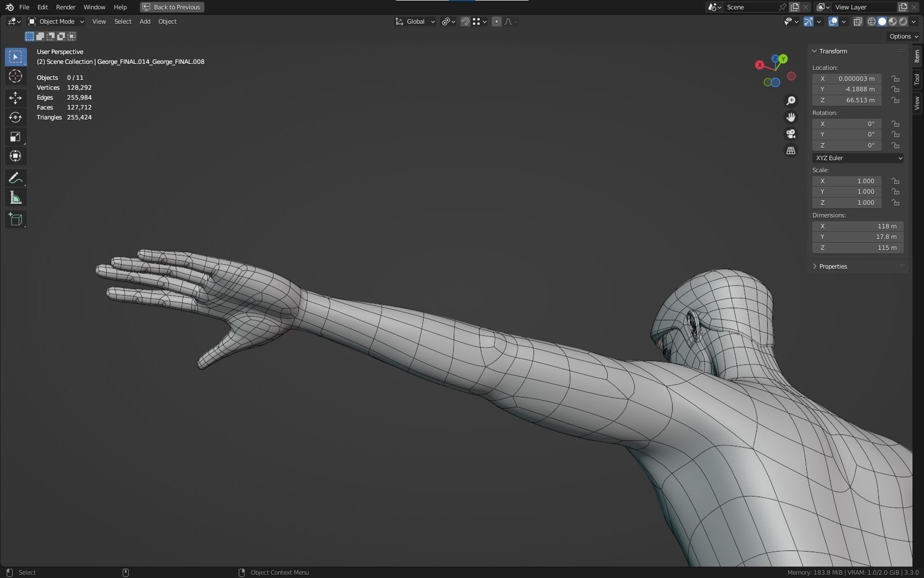Select rendered viewport shading
Image resolution: width=924 pixels, height=578 pixels.
903,21
